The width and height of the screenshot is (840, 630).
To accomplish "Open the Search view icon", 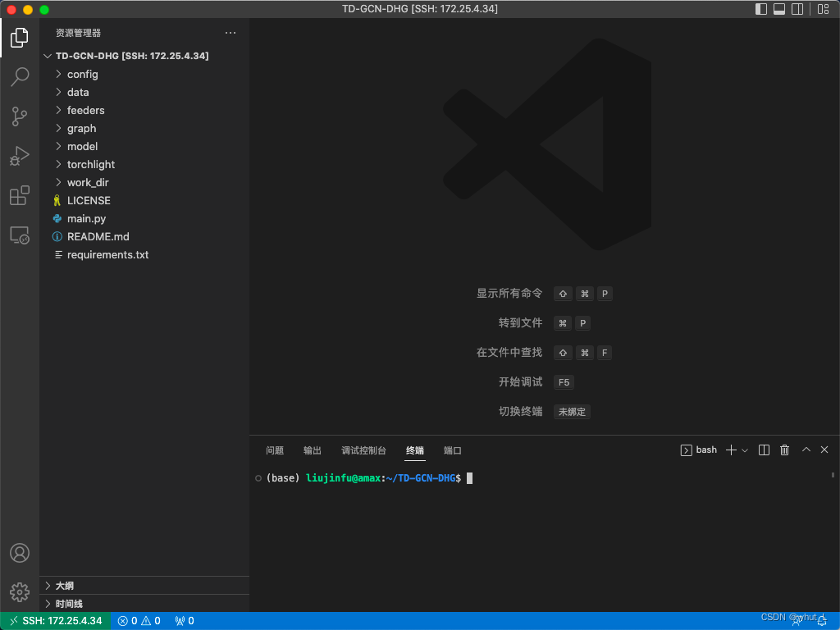I will (x=20, y=76).
